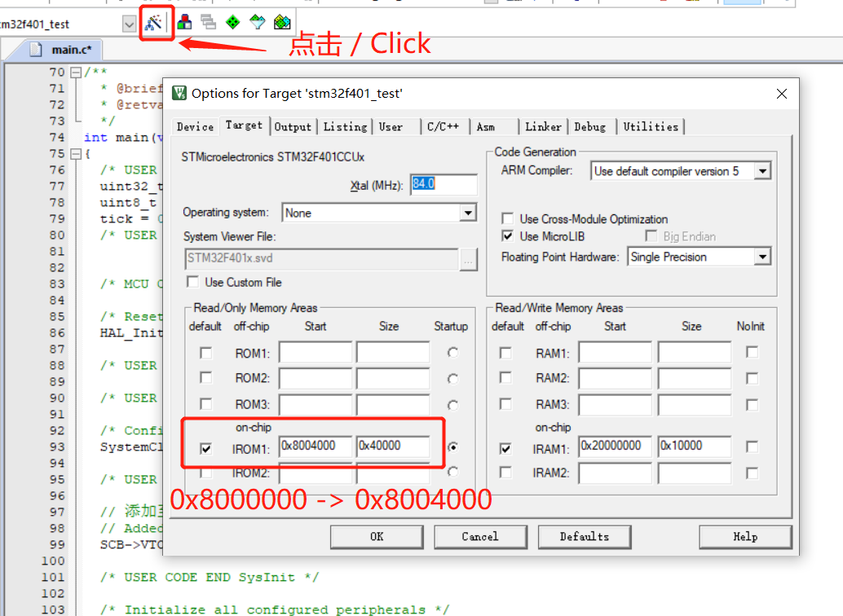Screen dimensions: 843x616
Task: Close the Options for Target dialog
Action: [782, 94]
